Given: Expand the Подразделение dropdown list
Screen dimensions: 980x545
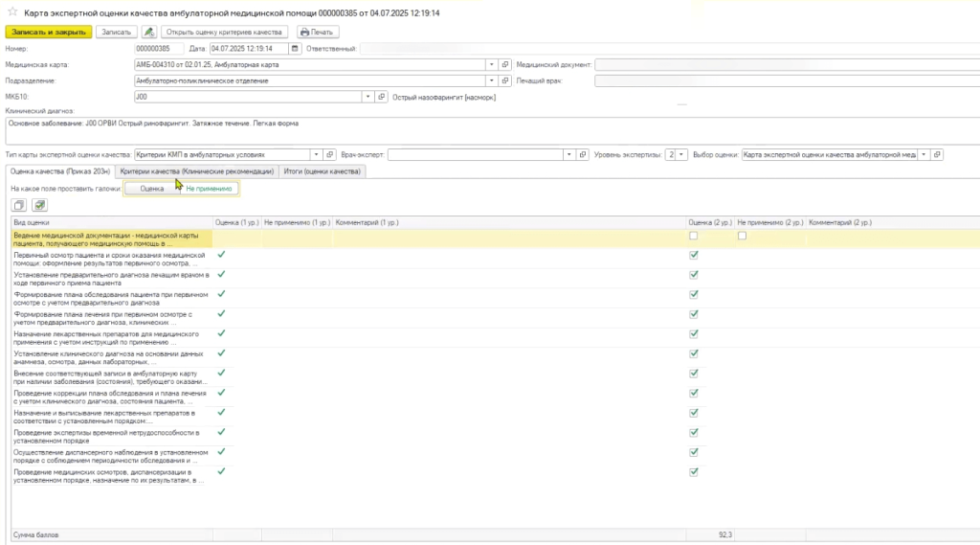Looking at the screenshot, I should pos(492,80).
